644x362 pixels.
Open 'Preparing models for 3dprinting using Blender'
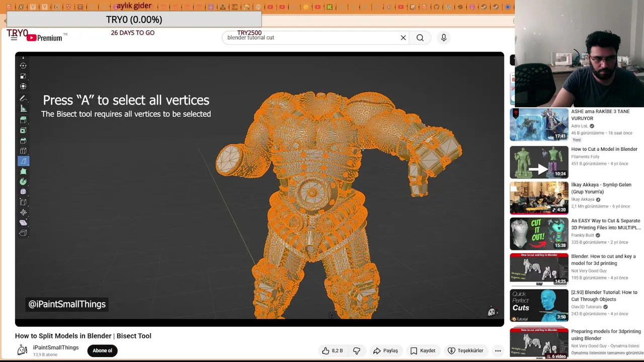606,335
